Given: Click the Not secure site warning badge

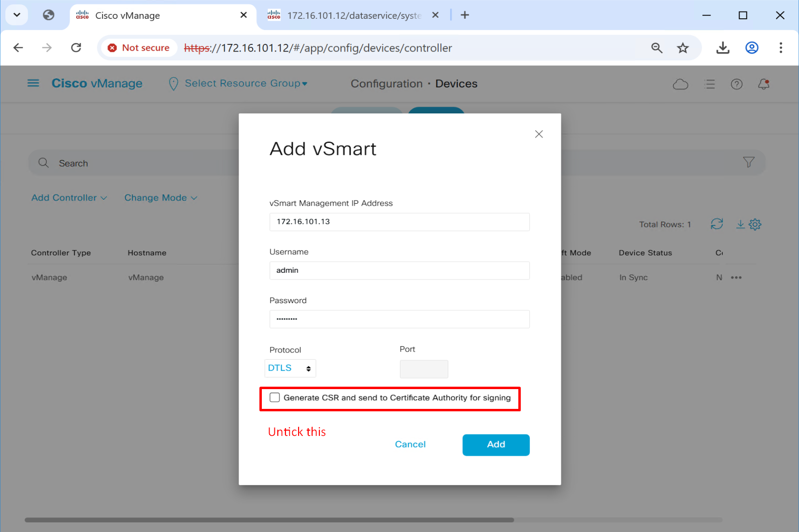Looking at the screenshot, I should (x=139, y=48).
